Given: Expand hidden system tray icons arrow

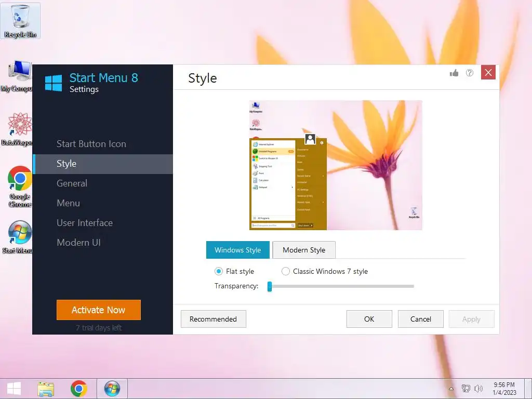Looking at the screenshot, I should coord(451,389).
